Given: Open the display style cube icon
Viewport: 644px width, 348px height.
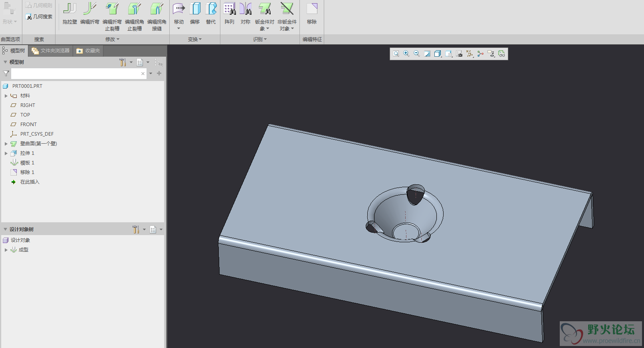Looking at the screenshot, I should [x=438, y=54].
